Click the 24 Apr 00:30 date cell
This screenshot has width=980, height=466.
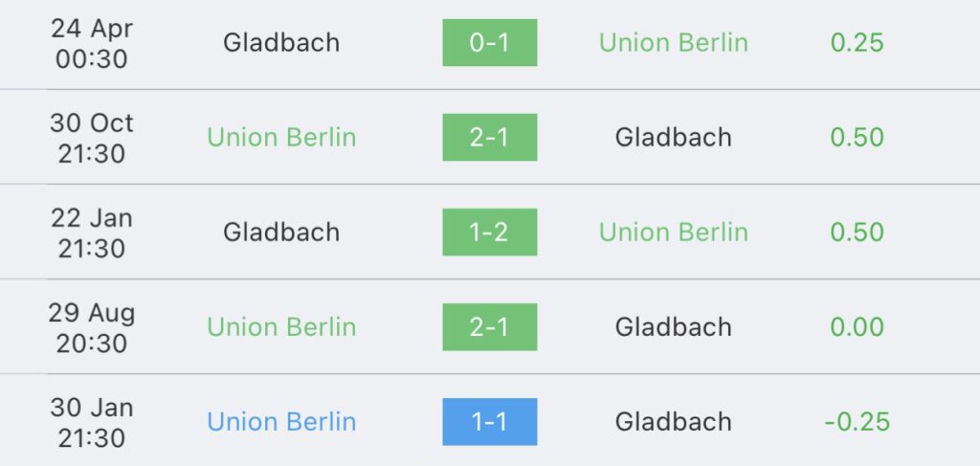point(91,43)
